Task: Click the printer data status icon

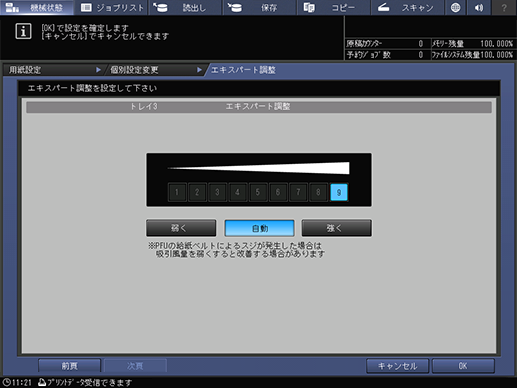Action: (42, 382)
